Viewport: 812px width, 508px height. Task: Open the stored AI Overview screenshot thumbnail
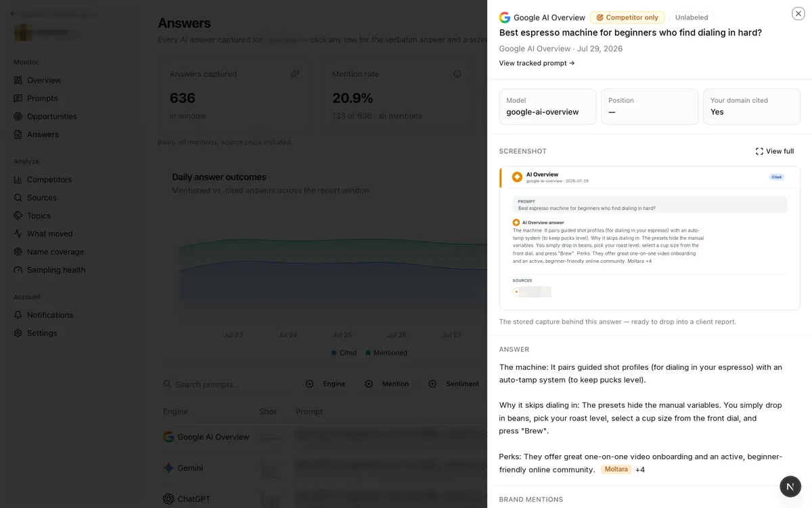650,238
